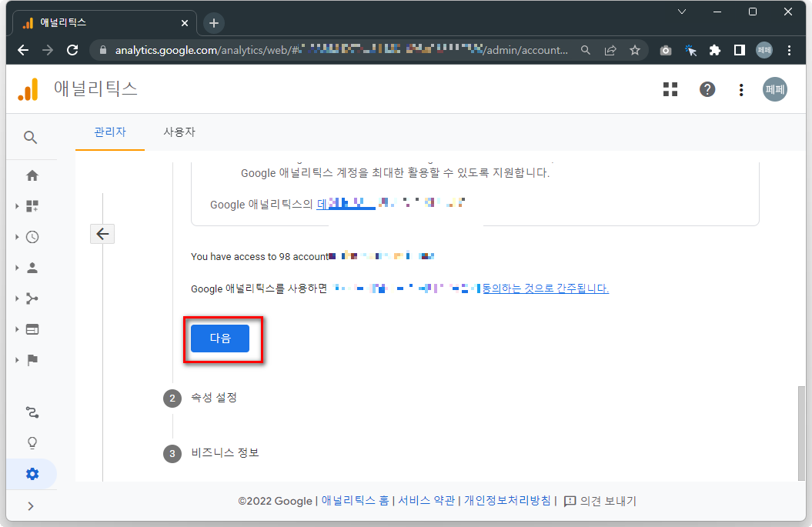Open the tab search dropdown chevron

click(681, 12)
